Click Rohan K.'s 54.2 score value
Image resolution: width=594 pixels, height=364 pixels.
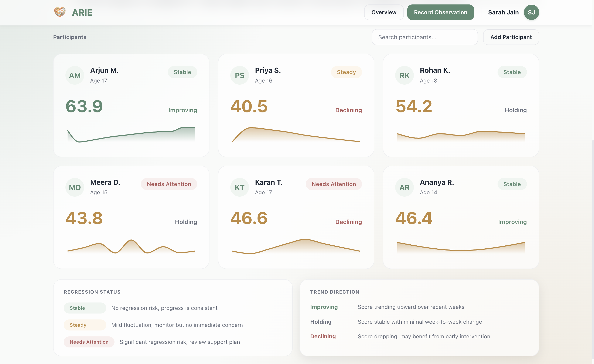[x=414, y=106]
